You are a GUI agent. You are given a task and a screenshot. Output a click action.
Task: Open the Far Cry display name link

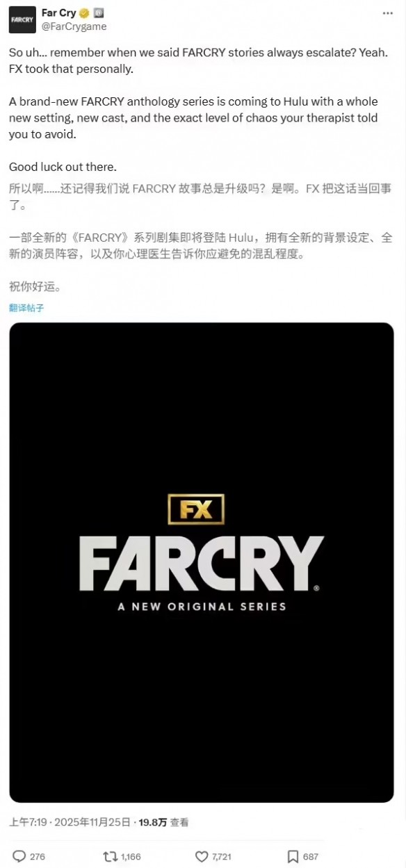58,13
